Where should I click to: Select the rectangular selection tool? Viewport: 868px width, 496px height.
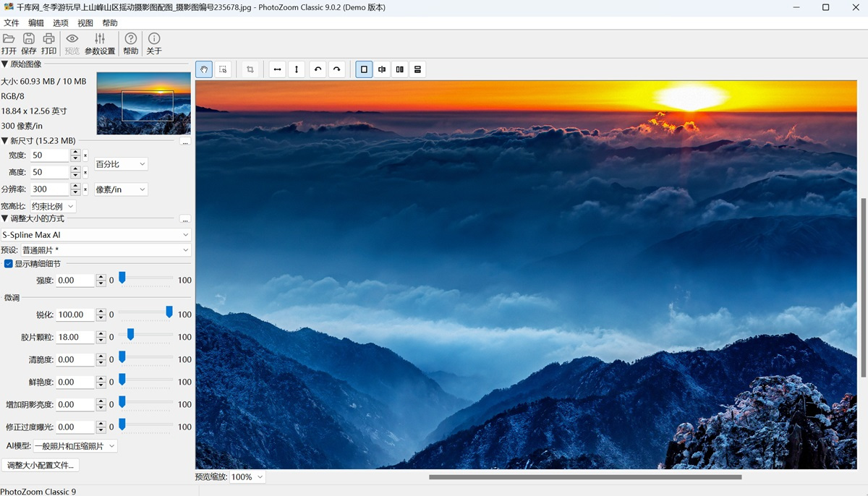coord(223,69)
